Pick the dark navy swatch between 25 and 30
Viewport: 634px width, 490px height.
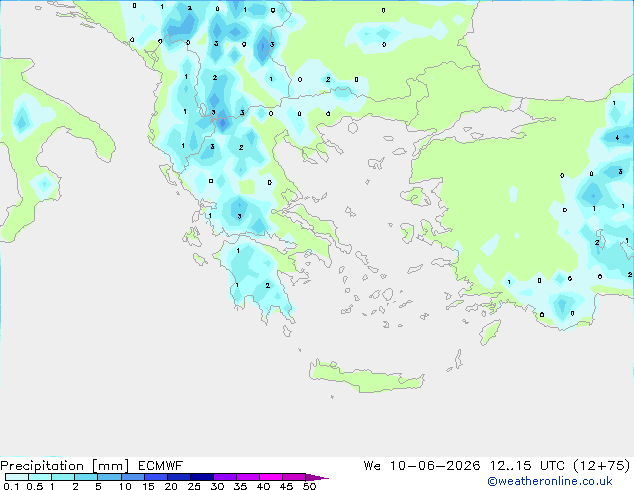pos(202,477)
